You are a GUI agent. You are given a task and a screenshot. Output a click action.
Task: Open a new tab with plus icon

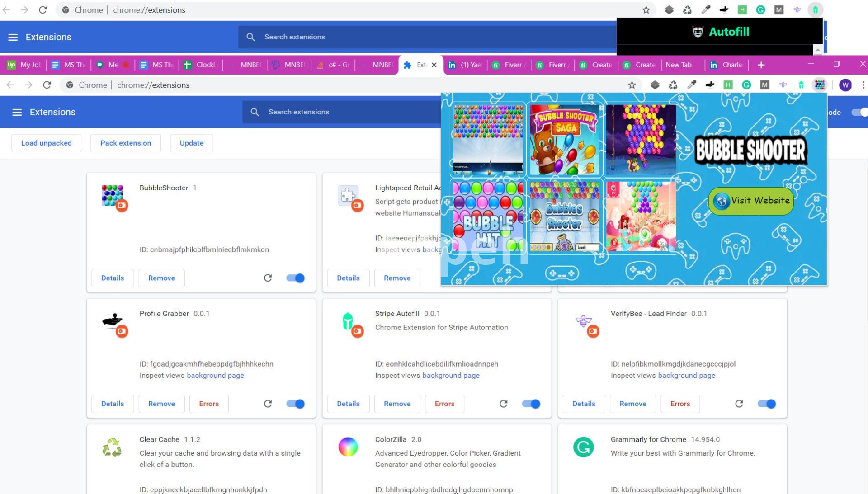pos(761,65)
